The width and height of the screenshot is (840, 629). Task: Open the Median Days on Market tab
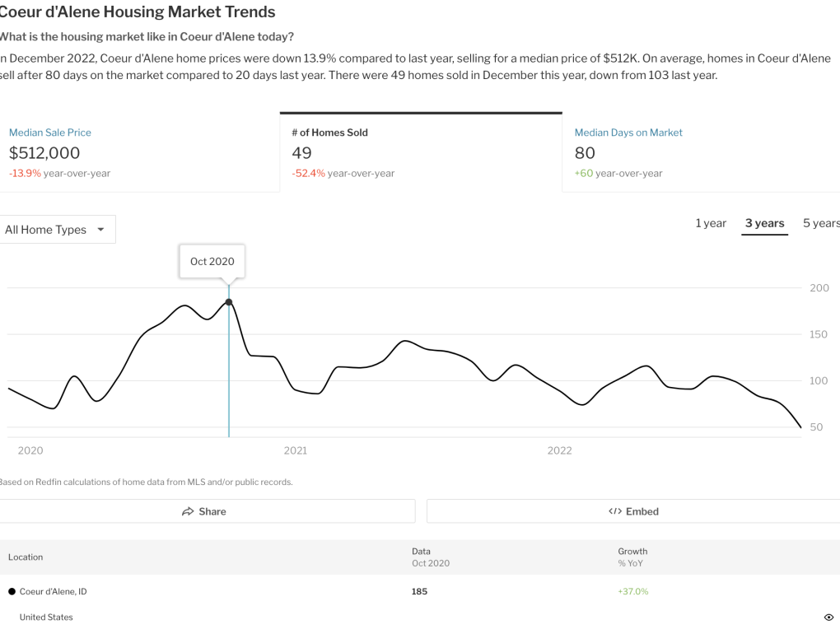tap(628, 133)
